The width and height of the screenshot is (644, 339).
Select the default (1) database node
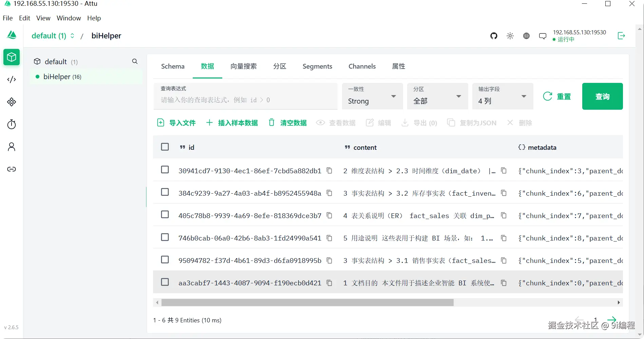click(x=56, y=62)
